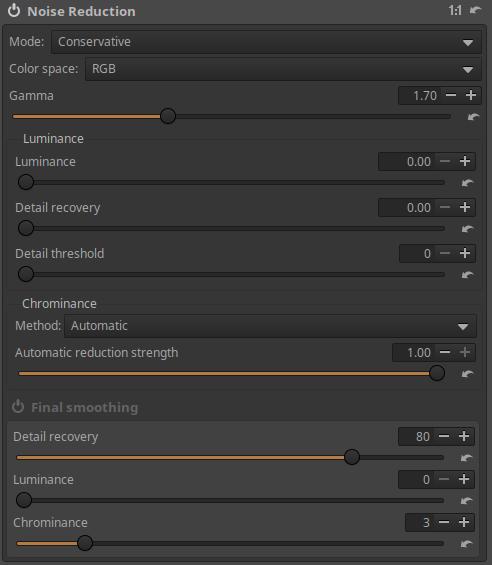Image resolution: width=492 pixels, height=565 pixels.
Task: Toggle the Noise Reduction power icon
Action: [14, 10]
